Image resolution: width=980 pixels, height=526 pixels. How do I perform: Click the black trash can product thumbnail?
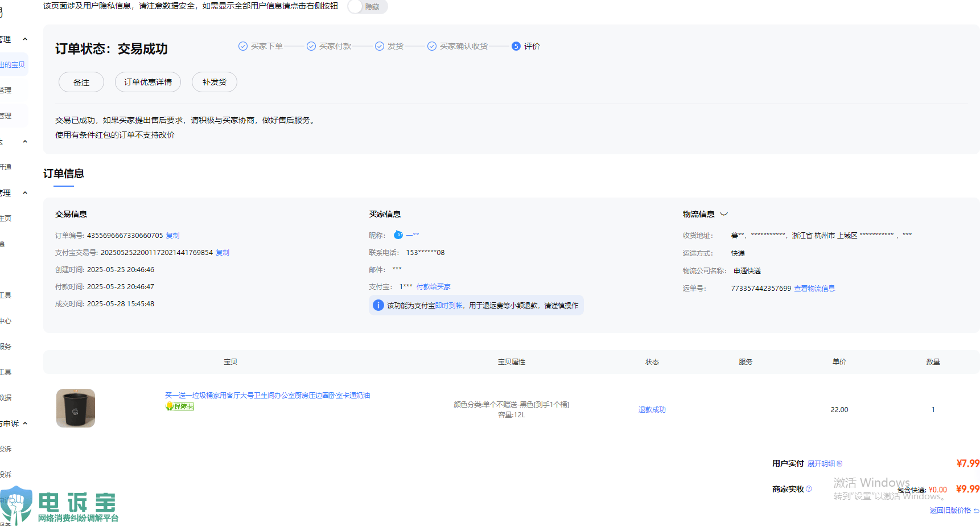pyautogui.click(x=76, y=408)
